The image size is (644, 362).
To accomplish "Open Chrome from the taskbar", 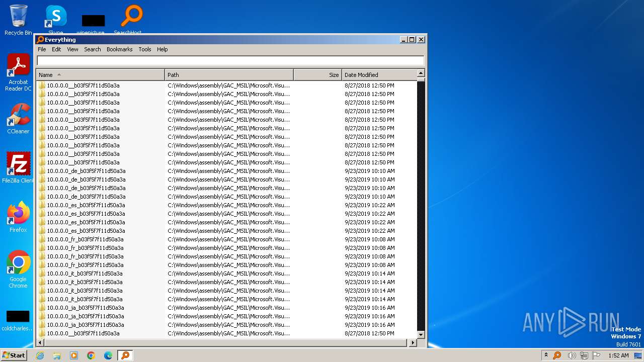I will (x=91, y=355).
